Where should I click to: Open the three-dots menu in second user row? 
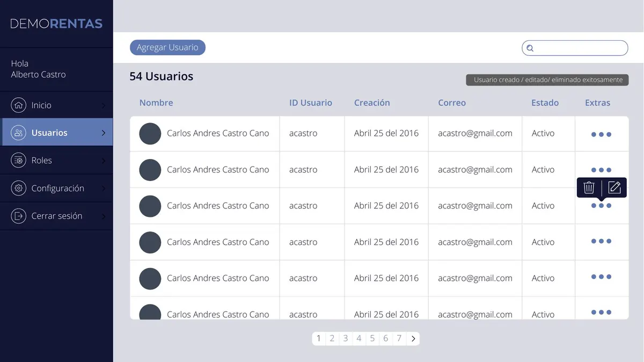pyautogui.click(x=601, y=170)
